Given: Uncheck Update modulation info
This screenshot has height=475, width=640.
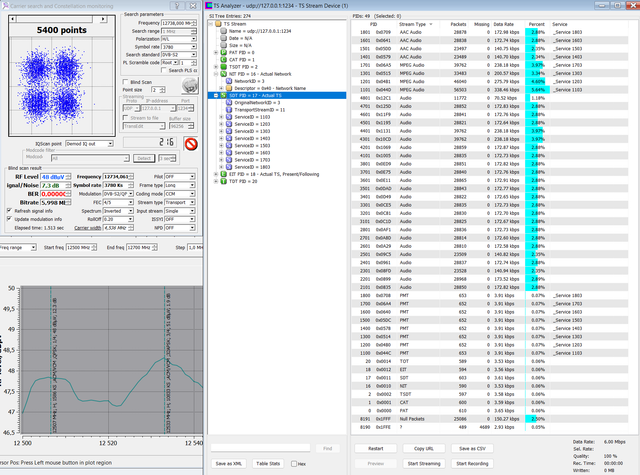Looking at the screenshot, I should pos(9,219).
